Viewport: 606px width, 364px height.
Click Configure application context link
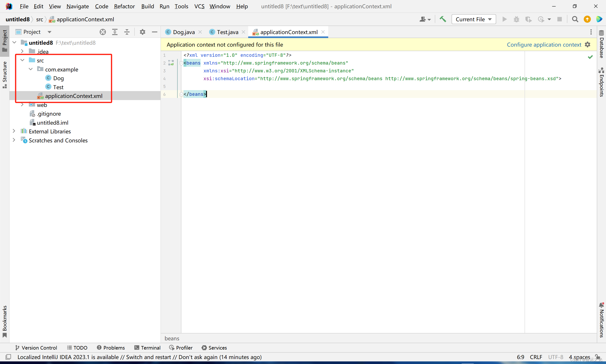544,45
